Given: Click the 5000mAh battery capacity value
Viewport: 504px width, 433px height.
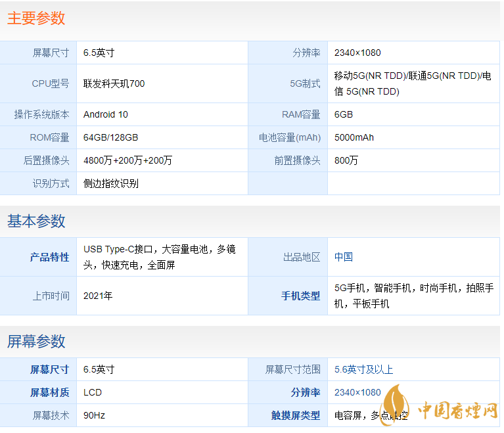Looking at the screenshot, I should (x=354, y=137).
